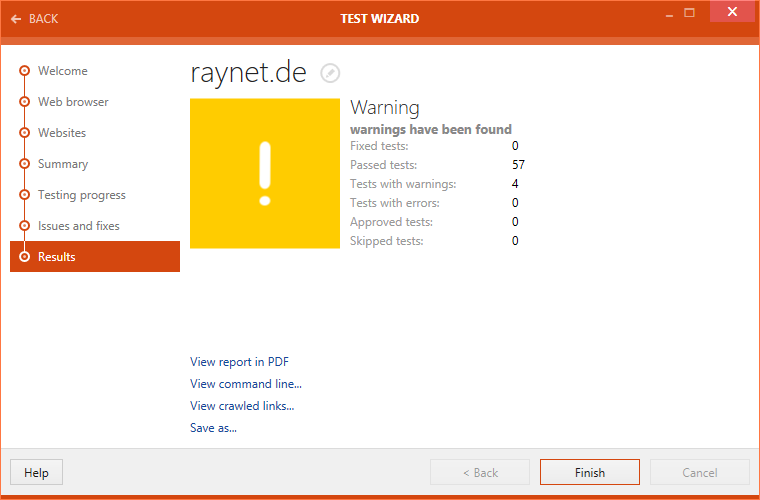The width and height of the screenshot is (760, 500).
Task: Maximize the Test Wizard window
Action: (x=689, y=13)
